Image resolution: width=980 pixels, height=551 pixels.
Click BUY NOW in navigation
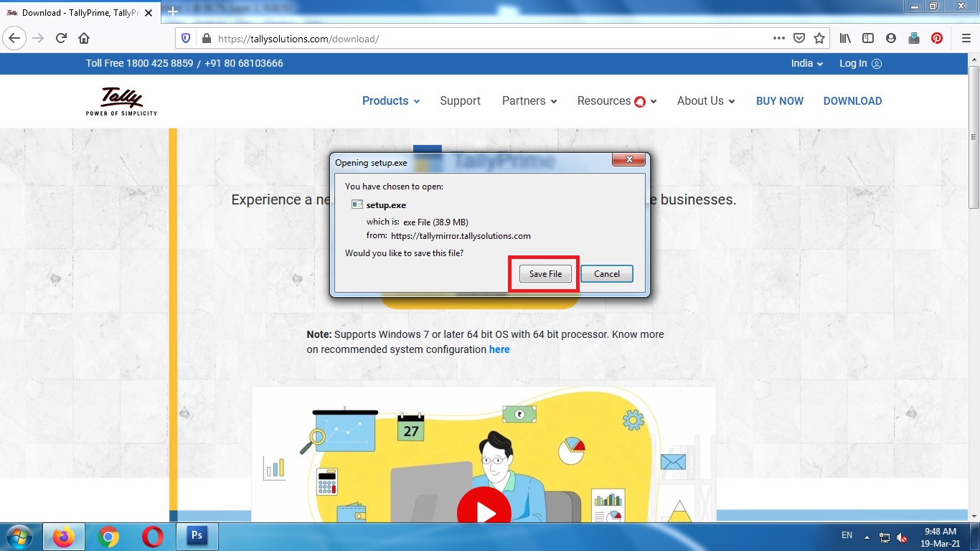click(x=780, y=101)
